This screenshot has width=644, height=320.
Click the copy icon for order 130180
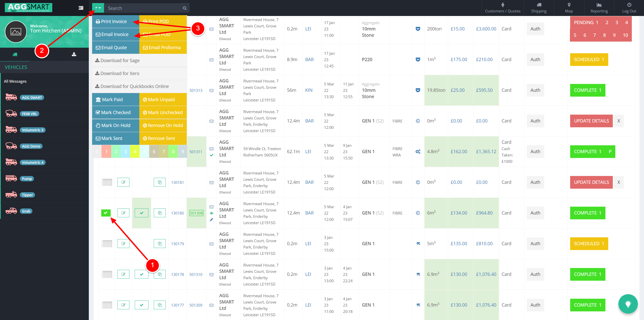(x=160, y=213)
